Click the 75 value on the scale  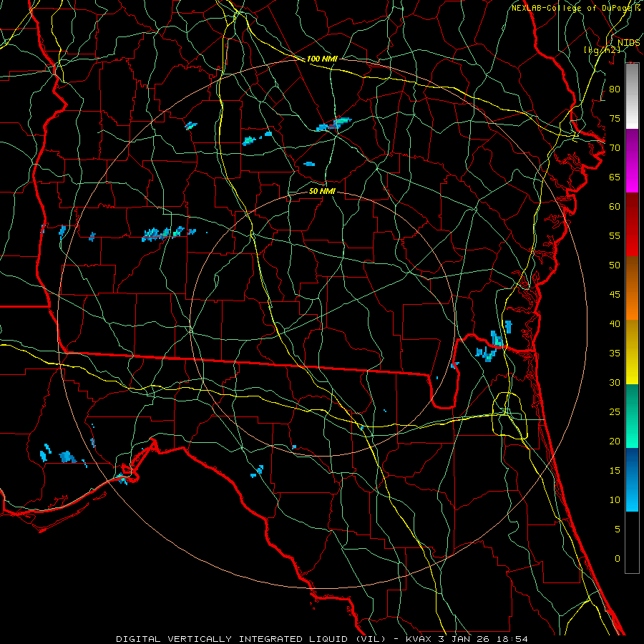pos(615,118)
